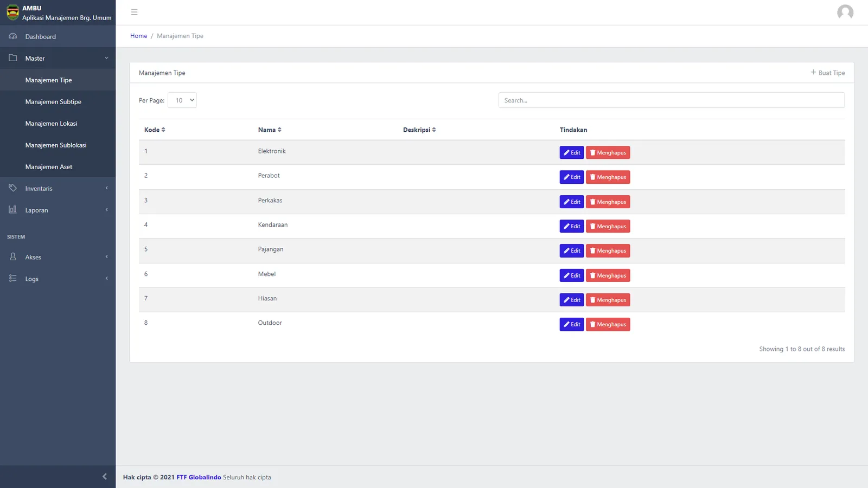The image size is (868, 488).
Task: Click the plus icon beside Buat Tipe
Action: tap(813, 73)
